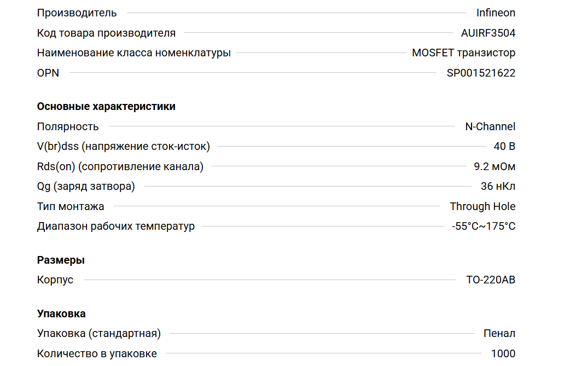Click the Пенал standard packaging value
Screen dimensions: 588x366
coord(499,333)
